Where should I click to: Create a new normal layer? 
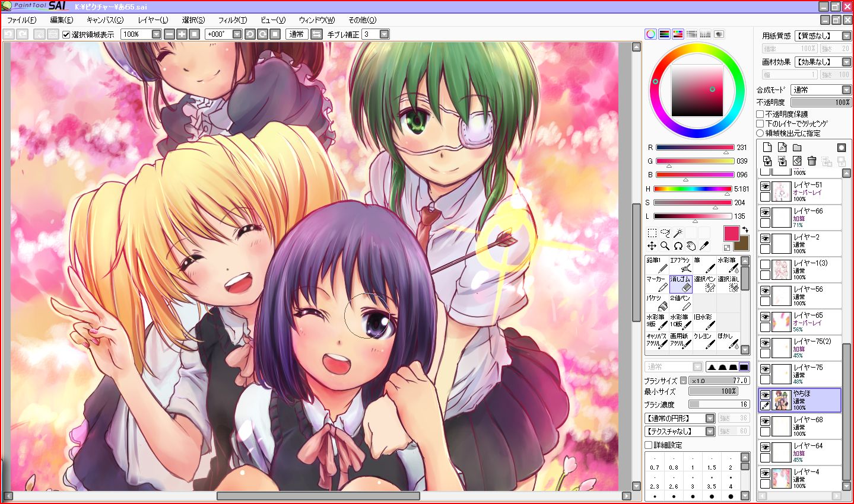767,147
